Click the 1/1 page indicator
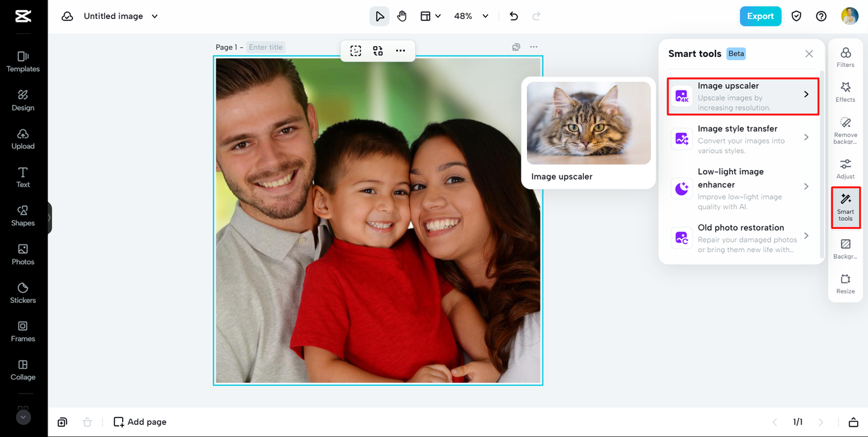This screenshot has width=868, height=437. (798, 422)
